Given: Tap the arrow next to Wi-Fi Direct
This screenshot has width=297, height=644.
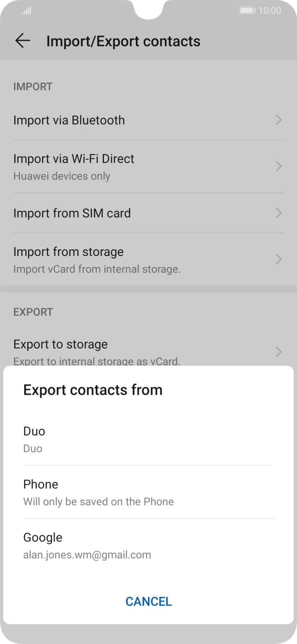Looking at the screenshot, I should [x=279, y=166].
